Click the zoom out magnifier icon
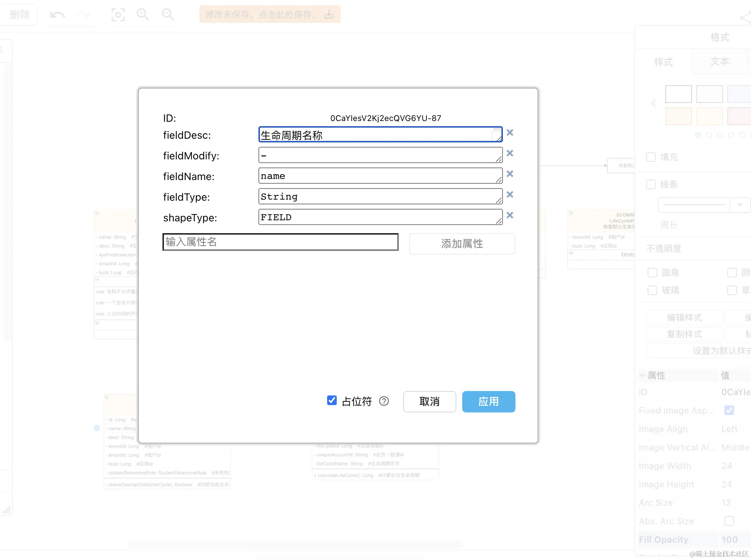 168,15
